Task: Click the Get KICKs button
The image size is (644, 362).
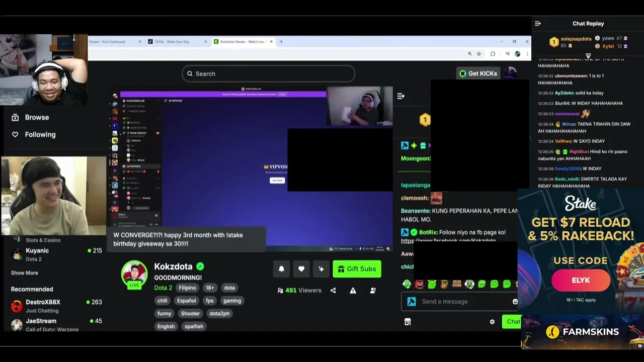Action: tap(478, 73)
